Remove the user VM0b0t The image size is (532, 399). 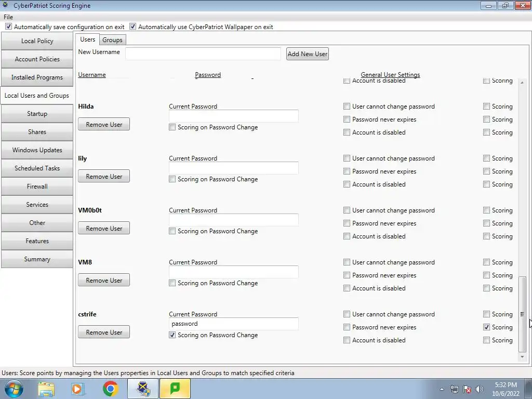click(x=104, y=228)
